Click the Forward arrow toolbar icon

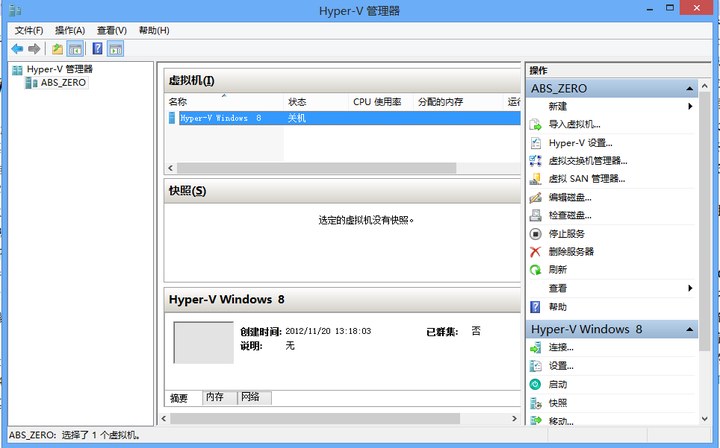pyautogui.click(x=34, y=49)
